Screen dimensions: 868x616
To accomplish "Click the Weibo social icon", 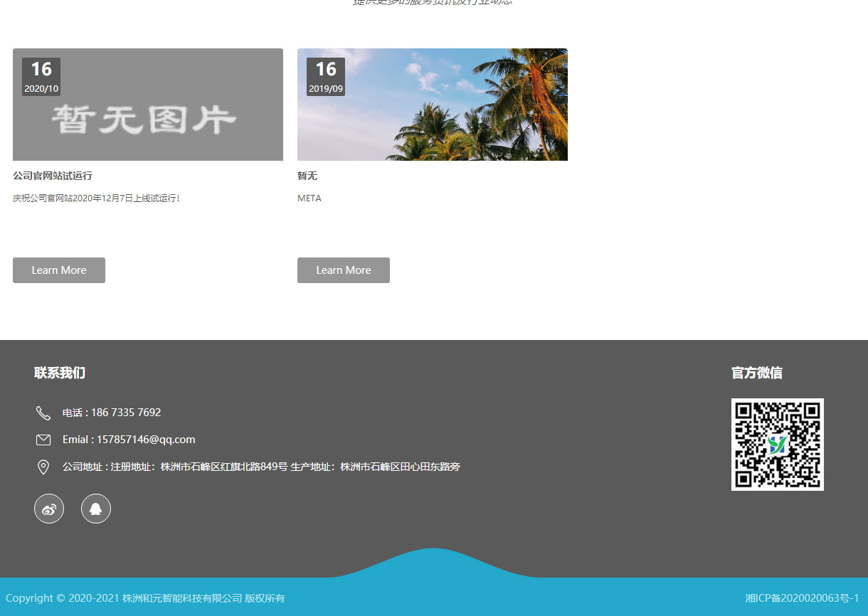I will tap(49, 509).
